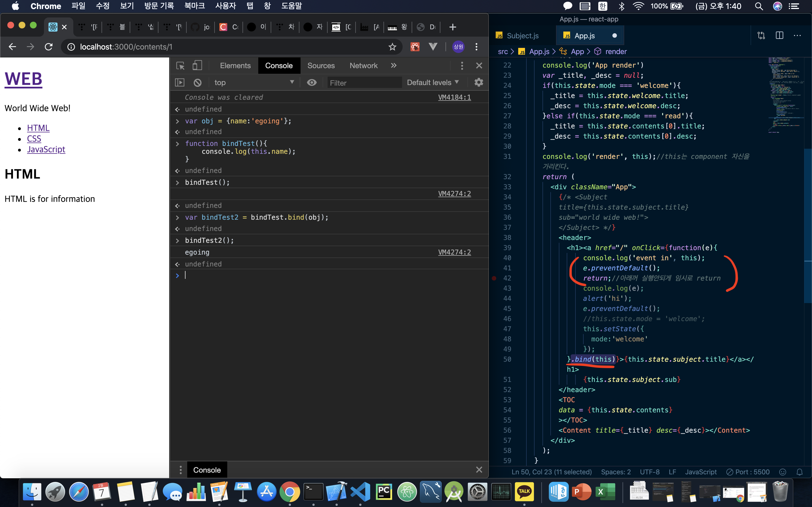Click the live expression eye icon
Viewport: 812px width, 507px height.
pos(311,83)
